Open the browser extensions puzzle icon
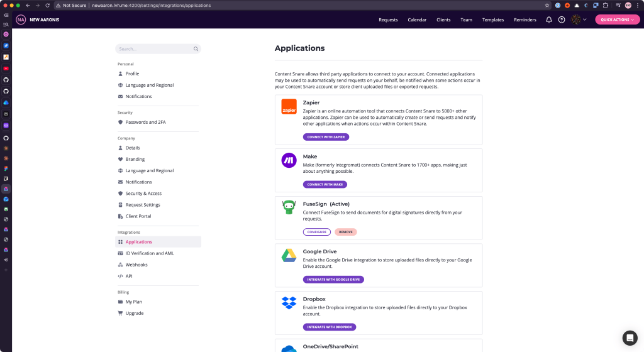Viewport: 644px width, 352px height. point(606,5)
